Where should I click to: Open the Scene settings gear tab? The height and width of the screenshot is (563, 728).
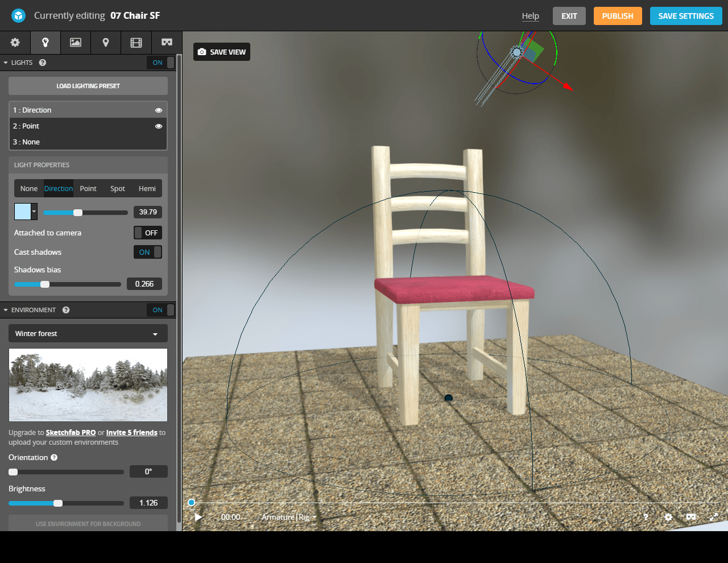[15, 43]
